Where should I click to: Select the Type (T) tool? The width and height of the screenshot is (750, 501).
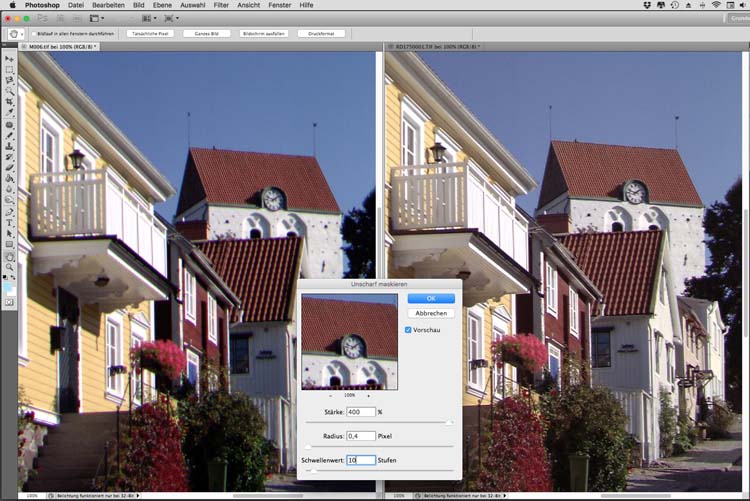(10, 222)
